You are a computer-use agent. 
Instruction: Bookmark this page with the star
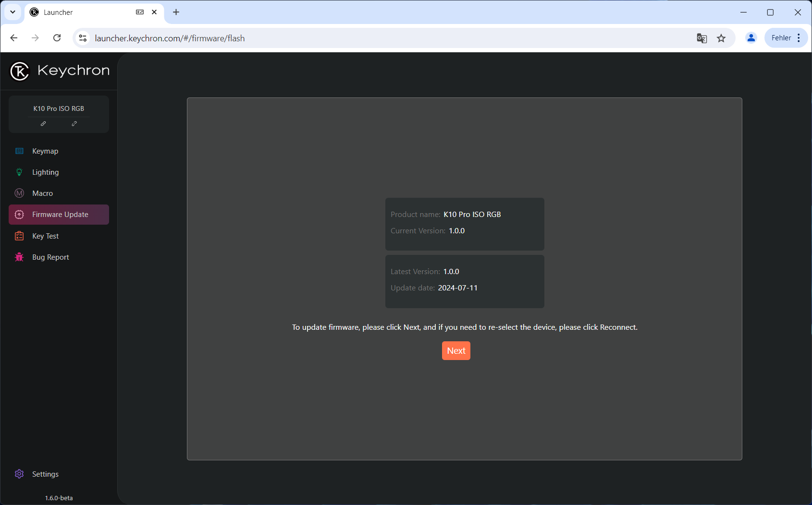pyautogui.click(x=721, y=38)
